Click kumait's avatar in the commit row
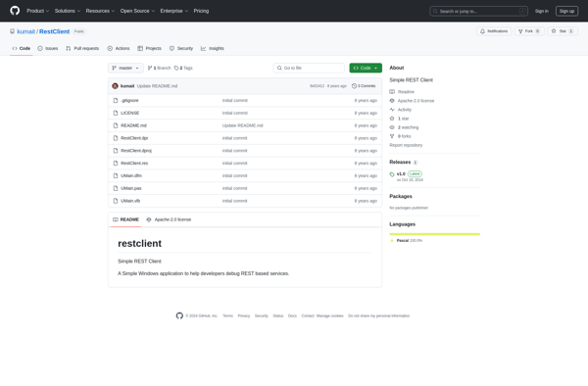Viewport: 588px width, 386px height. (115, 86)
